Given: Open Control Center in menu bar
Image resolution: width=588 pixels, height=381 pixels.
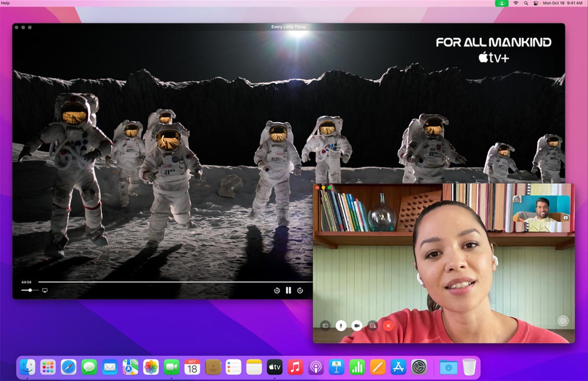Looking at the screenshot, I should 536,3.
